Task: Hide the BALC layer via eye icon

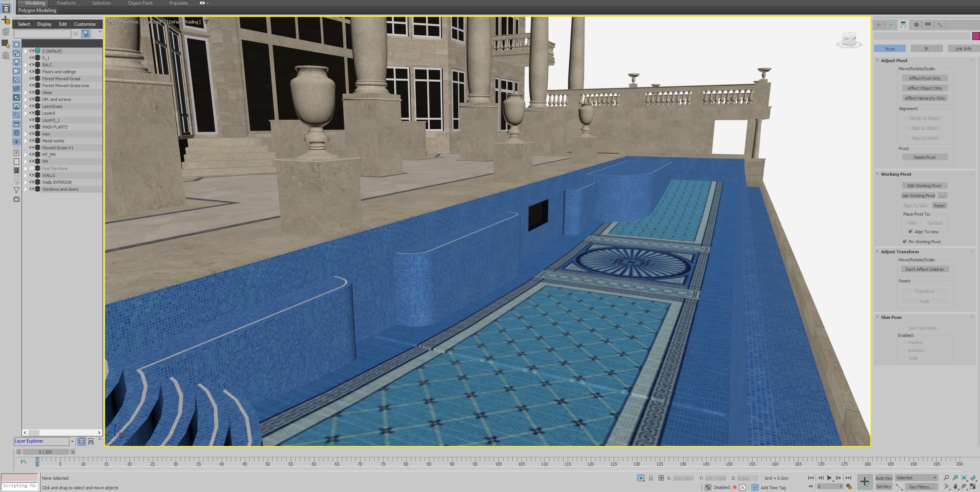Action: point(32,64)
